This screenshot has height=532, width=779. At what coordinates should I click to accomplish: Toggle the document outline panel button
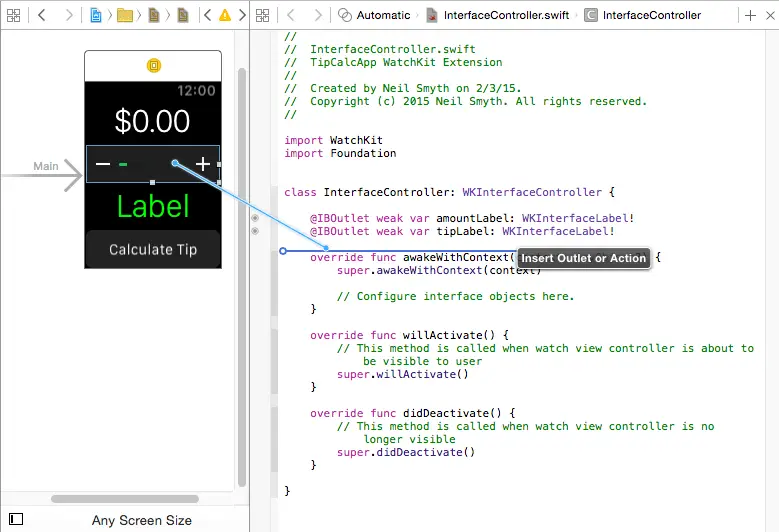click(x=15, y=519)
